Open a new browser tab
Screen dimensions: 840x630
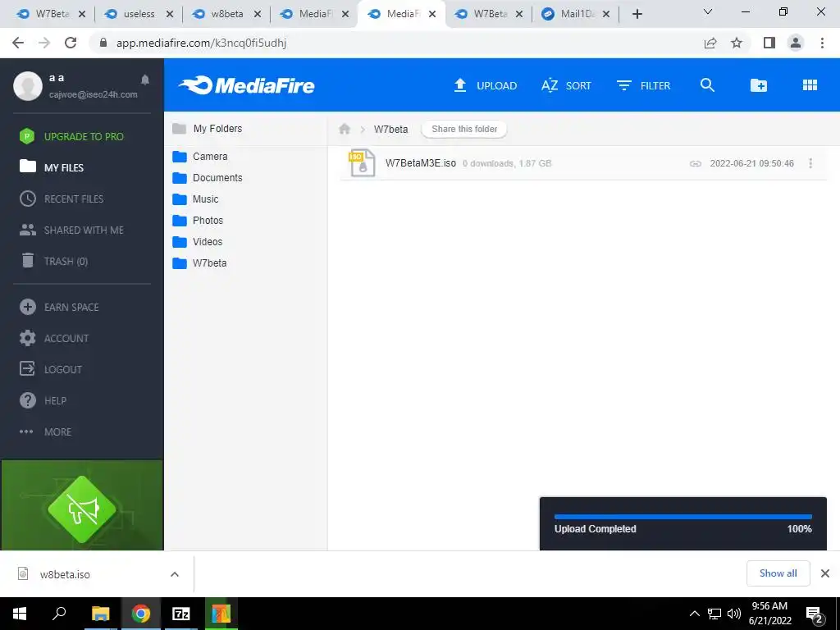click(x=637, y=14)
